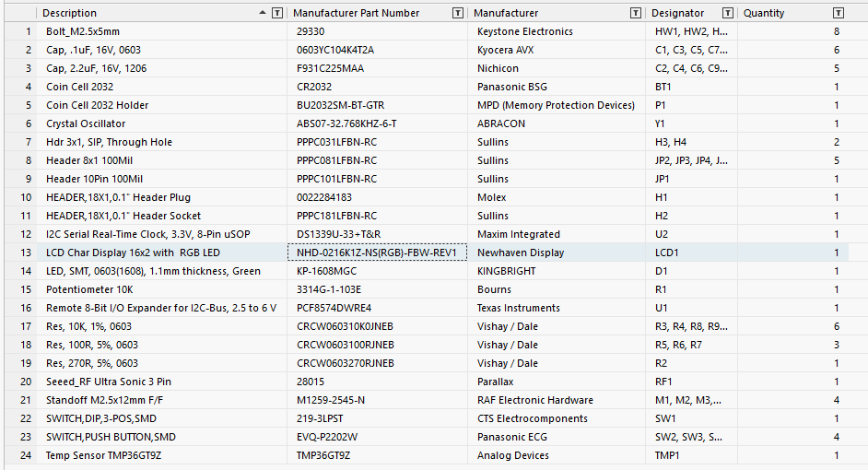Viewport: 868px width, 470px height.
Task: Toggle the Description sort arrow
Action: coord(263,13)
